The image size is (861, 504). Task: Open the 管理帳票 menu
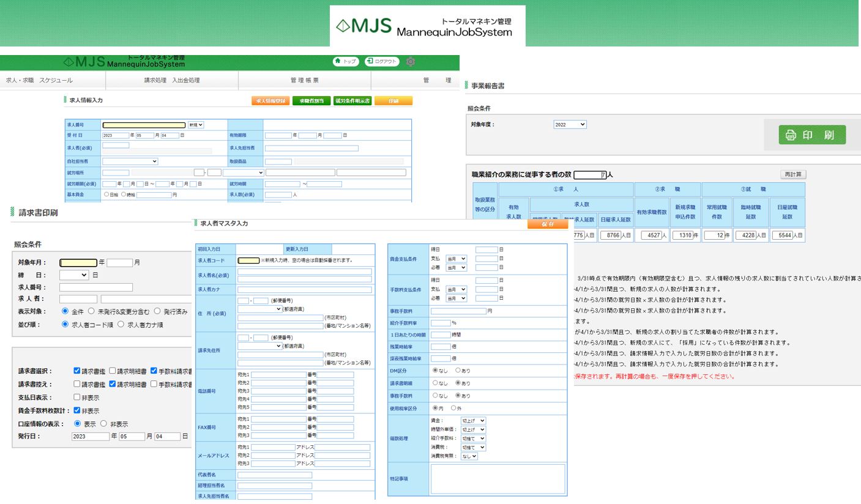click(x=304, y=80)
